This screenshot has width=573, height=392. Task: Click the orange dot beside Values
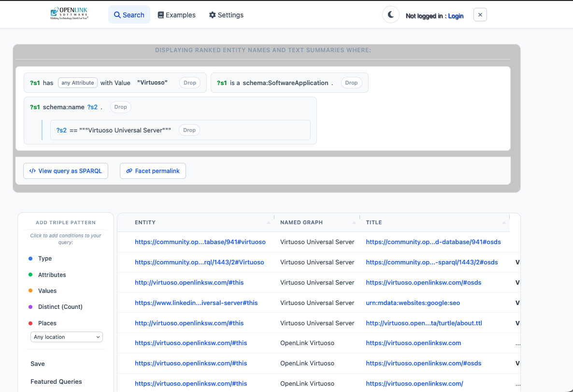click(30, 291)
